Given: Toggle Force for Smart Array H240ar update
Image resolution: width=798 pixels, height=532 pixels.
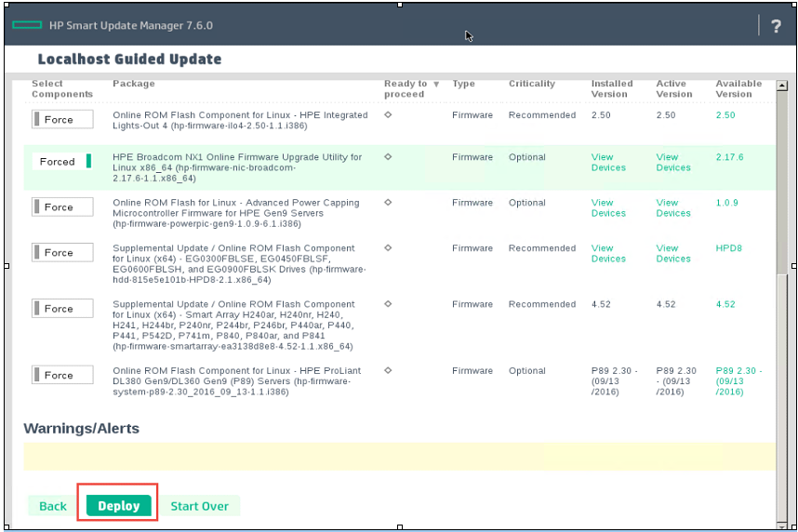Looking at the screenshot, I should (62, 309).
